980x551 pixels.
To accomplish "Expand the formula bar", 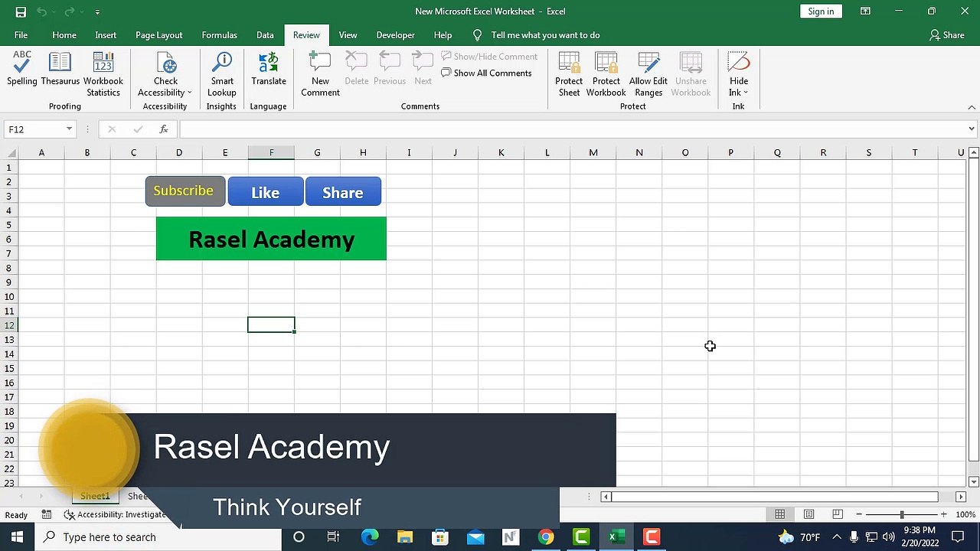I will click(x=972, y=129).
